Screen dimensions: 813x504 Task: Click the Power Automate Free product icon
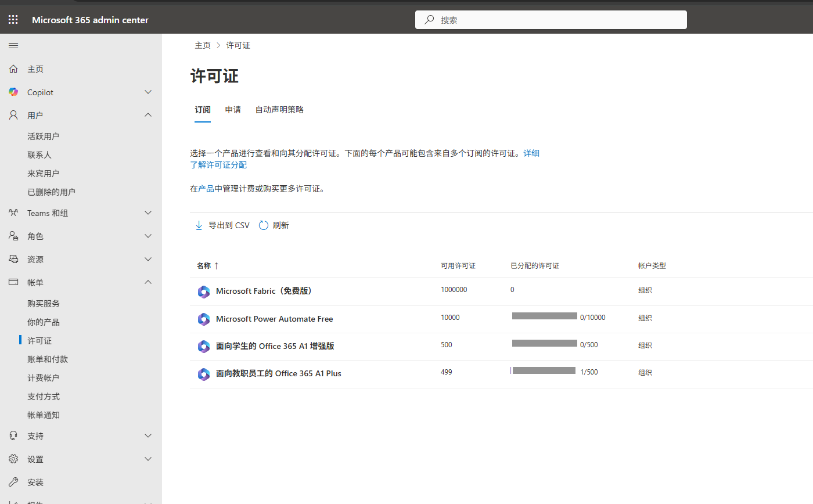point(203,319)
